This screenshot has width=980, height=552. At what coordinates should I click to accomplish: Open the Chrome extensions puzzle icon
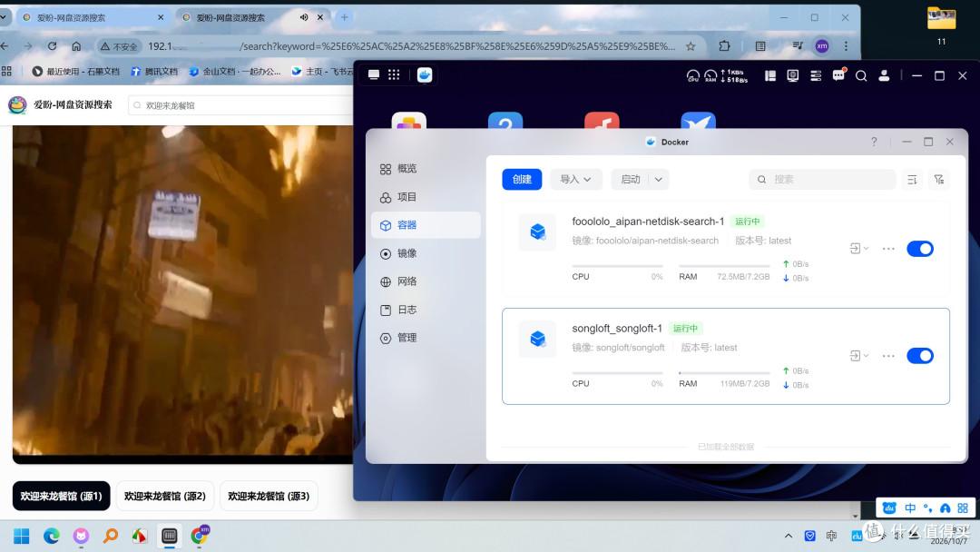(724, 46)
